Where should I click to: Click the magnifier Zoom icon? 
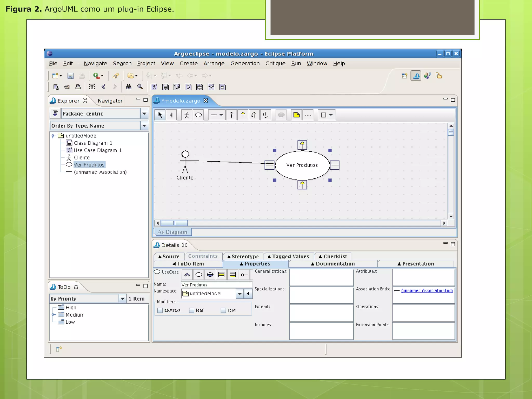tap(140, 87)
